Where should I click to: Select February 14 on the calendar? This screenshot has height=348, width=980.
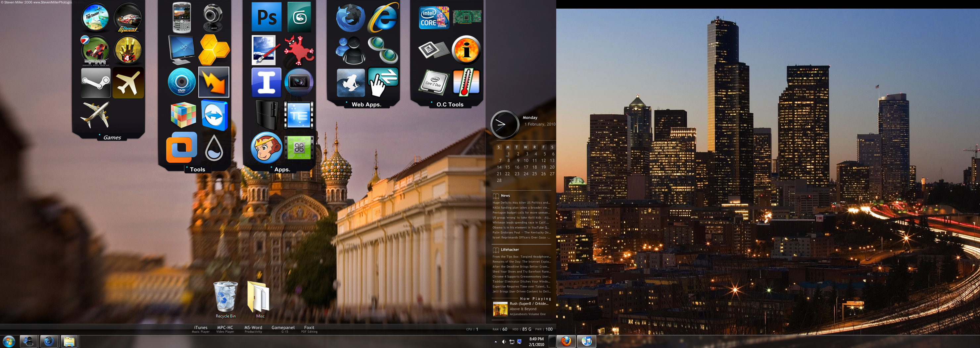(x=499, y=167)
